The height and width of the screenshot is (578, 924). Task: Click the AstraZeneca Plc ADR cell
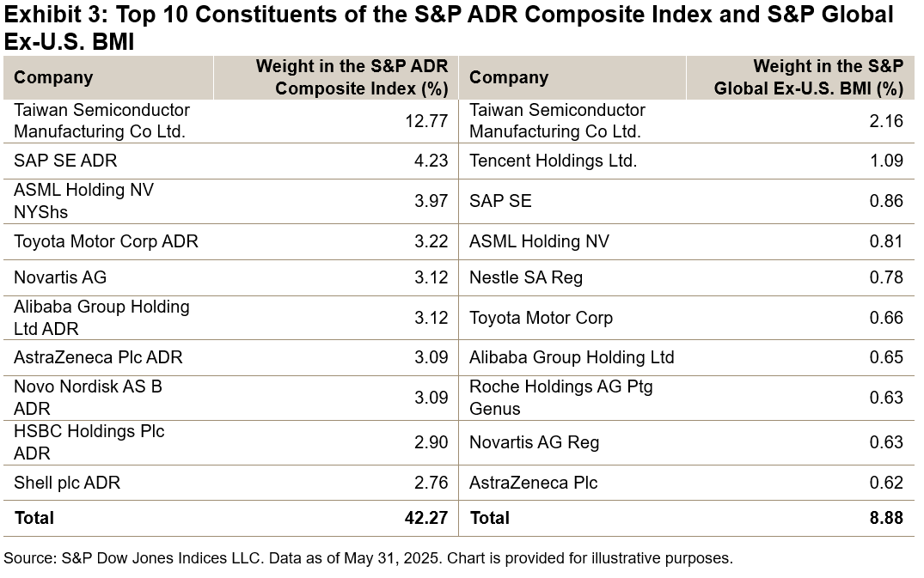[98, 357]
